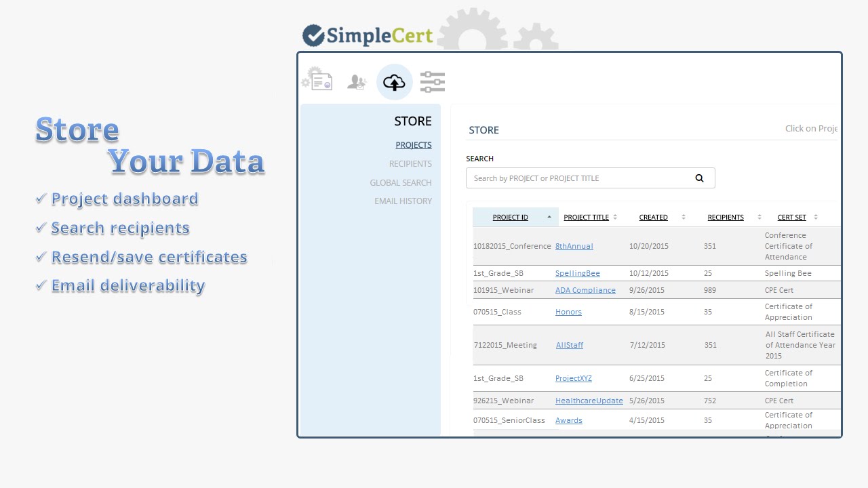The height and width of the screenshot is (488, 868).
Task: Click created date 4/15/2015
Action: click(x=647, y=420)
